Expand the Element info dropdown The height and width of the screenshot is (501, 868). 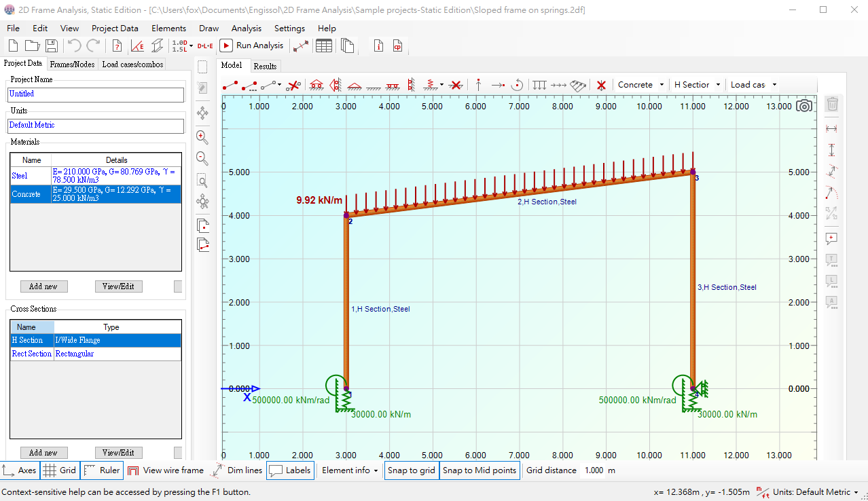tap(350, 470)
